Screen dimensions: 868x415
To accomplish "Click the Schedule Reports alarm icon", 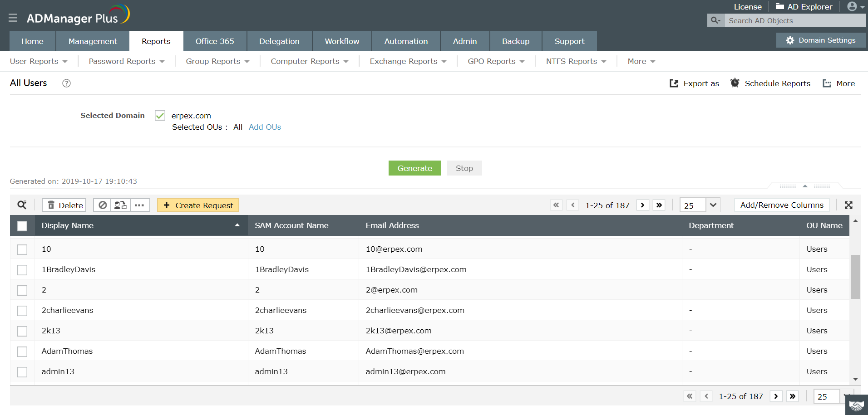I will point(735,83).
